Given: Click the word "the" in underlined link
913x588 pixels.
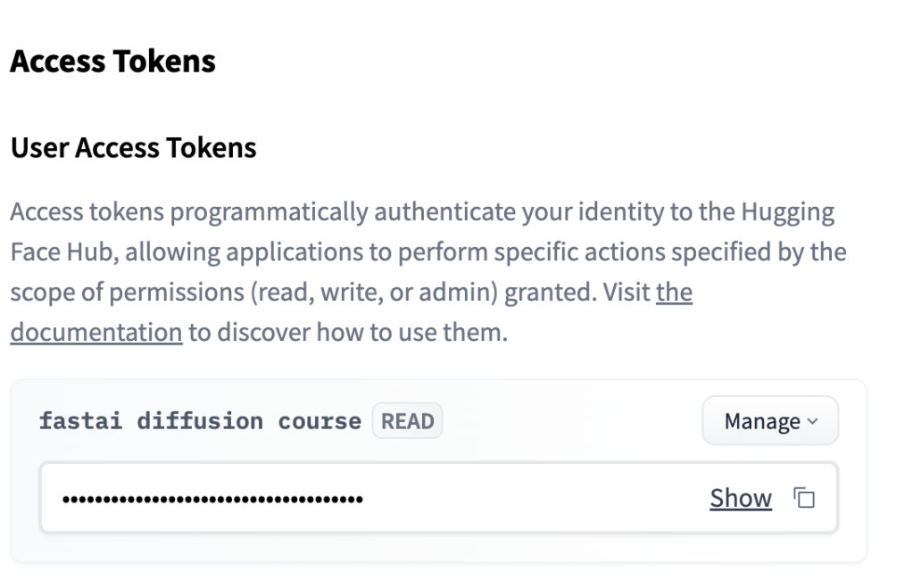Looking at the screenshot, I should (x=674, y=293).
